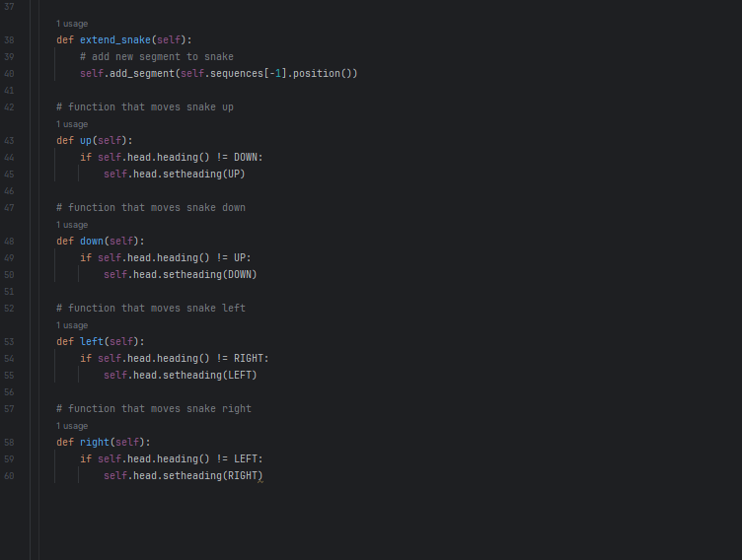Open the '1 usage' hint above extend_snake

point(72,23)
